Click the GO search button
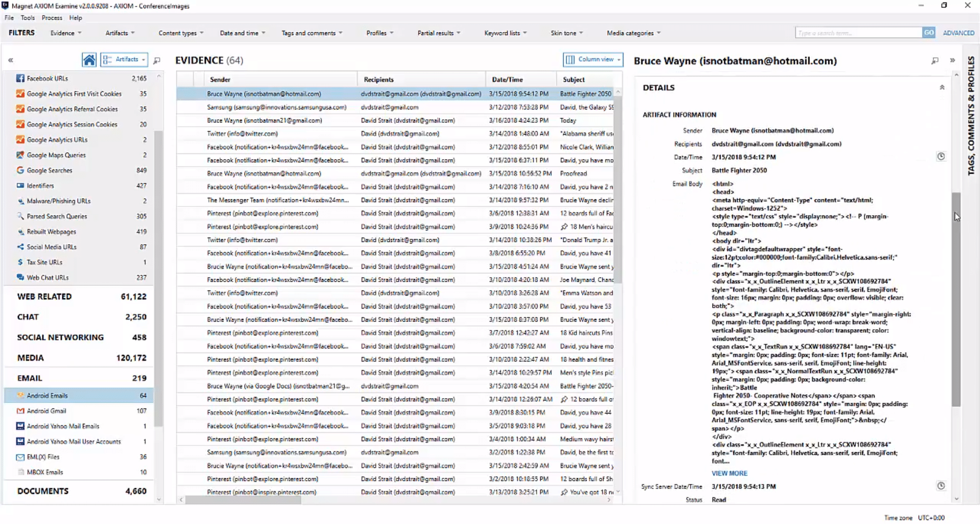Screen dimensions: 980x524 click(928, 33)
